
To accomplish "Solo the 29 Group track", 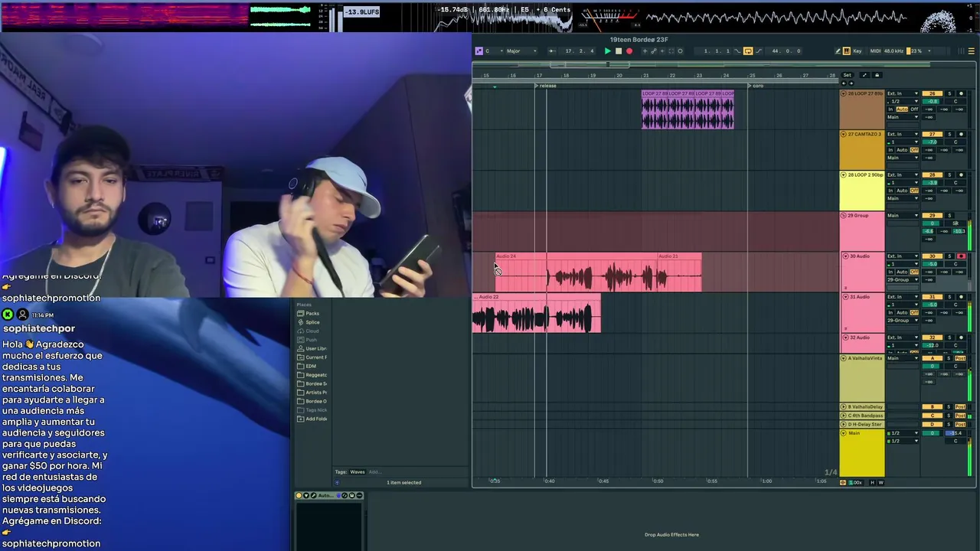I will [x=949, y=216].
